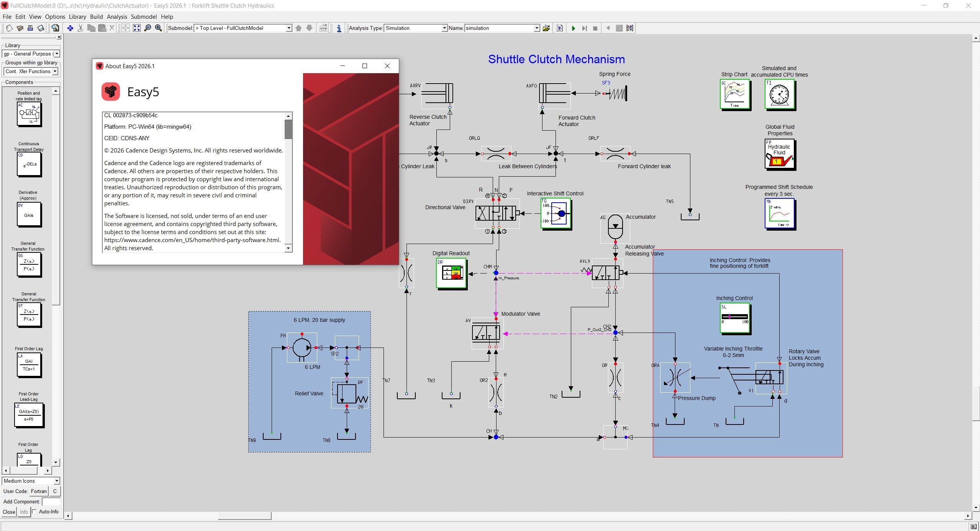Select the Derivative (Approx) DV component
This screenshot has height=531, width=980.
click(x=29, y=215)
